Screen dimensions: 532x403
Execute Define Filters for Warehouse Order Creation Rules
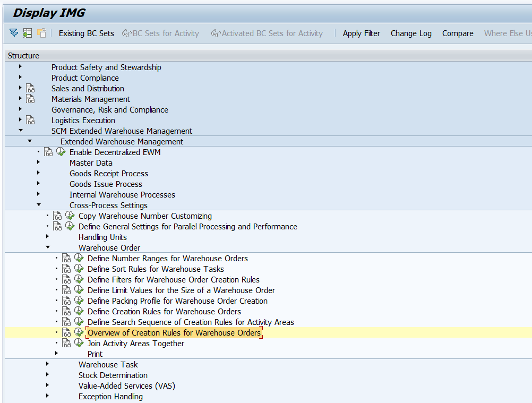(79, 279)
